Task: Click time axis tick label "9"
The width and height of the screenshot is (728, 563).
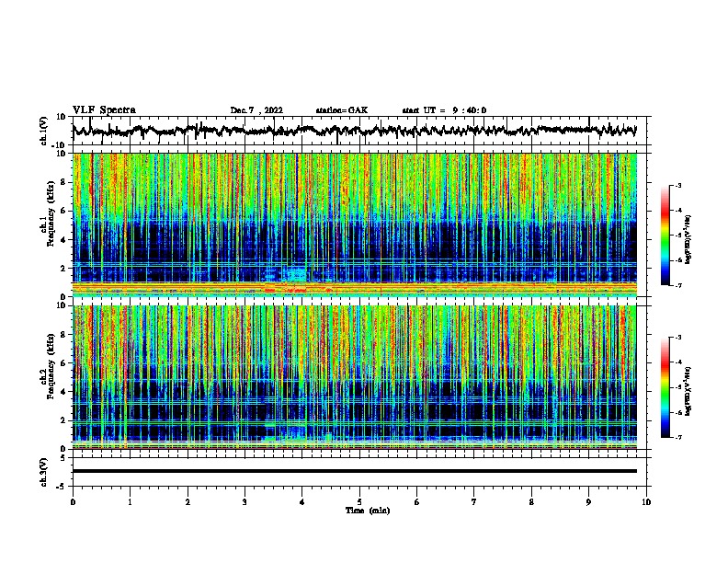Action: (x=588, y=502)
